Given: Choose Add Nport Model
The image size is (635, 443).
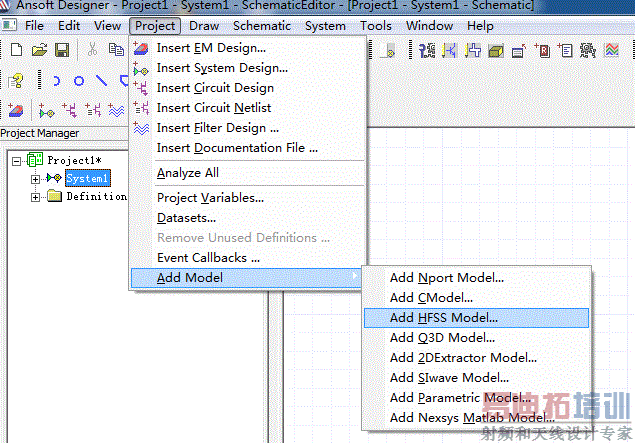Looking at the screenshot, I should coord(476,278).
